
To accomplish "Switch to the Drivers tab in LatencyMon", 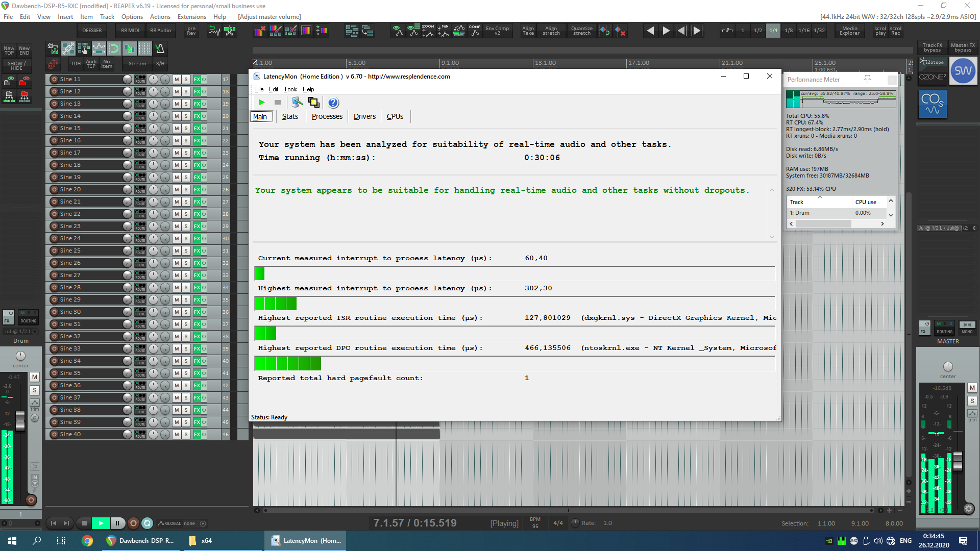I will click(364, 116).
